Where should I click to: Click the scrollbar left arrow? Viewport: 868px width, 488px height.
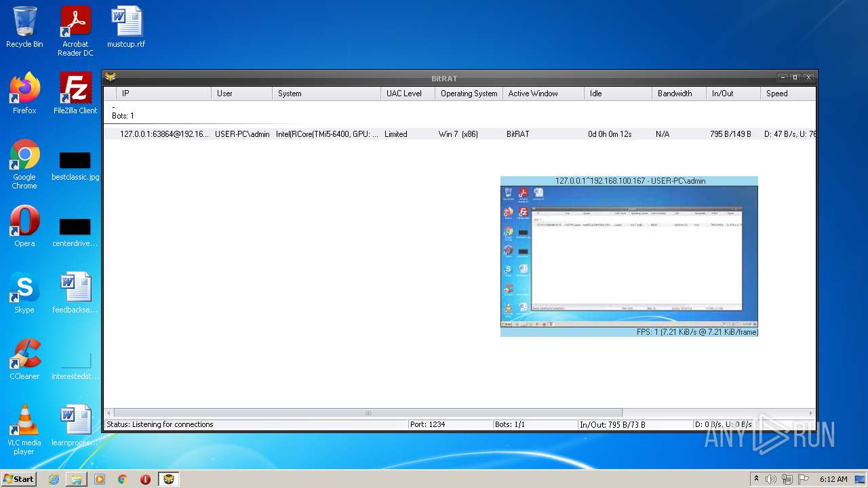[x=108, y=413]
